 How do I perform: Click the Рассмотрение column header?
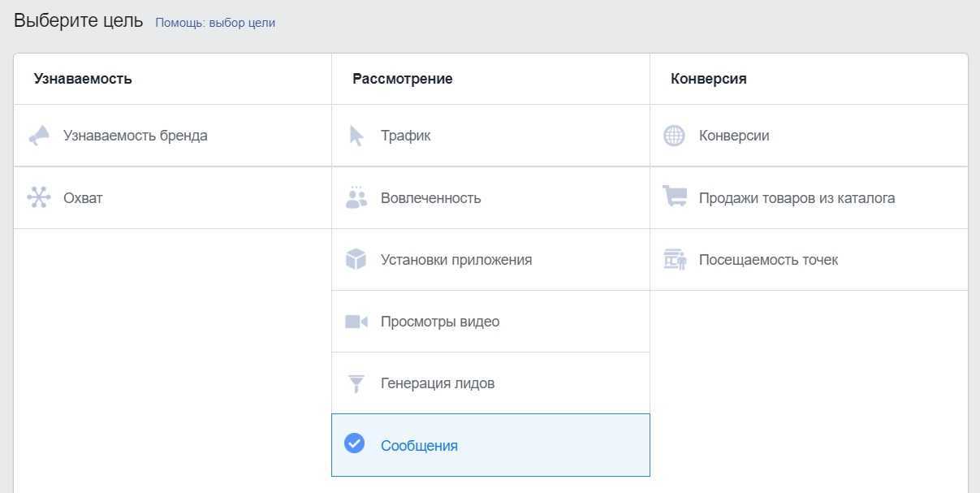coord(403,79)
